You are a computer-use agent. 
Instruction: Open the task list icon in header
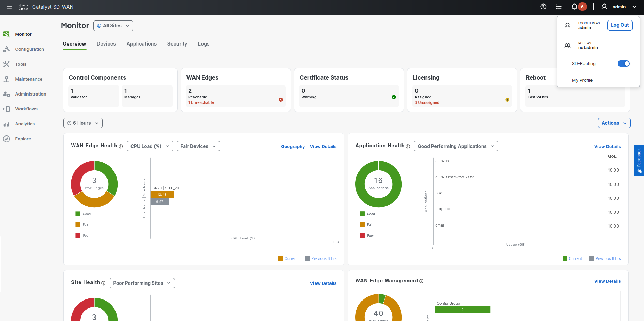[x=559, y=7]
